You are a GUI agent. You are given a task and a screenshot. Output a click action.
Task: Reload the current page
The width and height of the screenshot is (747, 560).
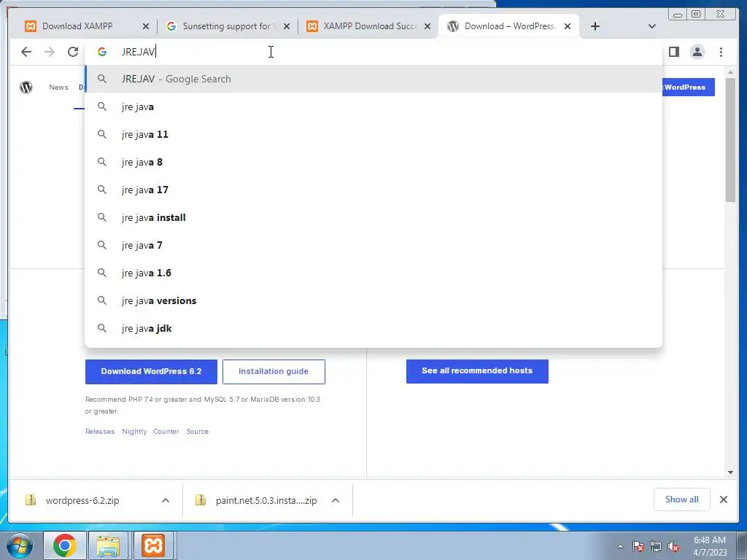point(73,52)
